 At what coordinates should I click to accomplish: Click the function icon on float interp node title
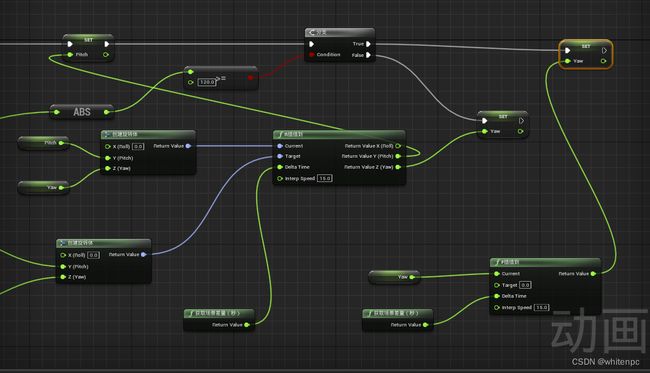click(497, 262)
